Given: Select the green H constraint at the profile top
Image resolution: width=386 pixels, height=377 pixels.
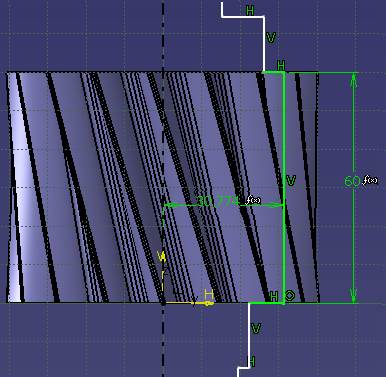Looking at the screenshot, I should tap(281, 66).
